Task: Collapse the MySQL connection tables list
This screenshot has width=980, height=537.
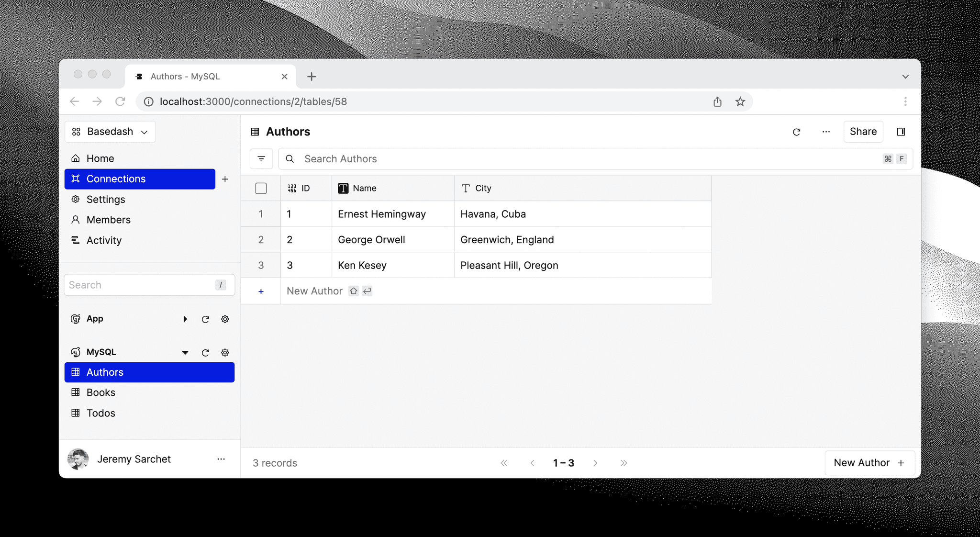Action: 185,352
